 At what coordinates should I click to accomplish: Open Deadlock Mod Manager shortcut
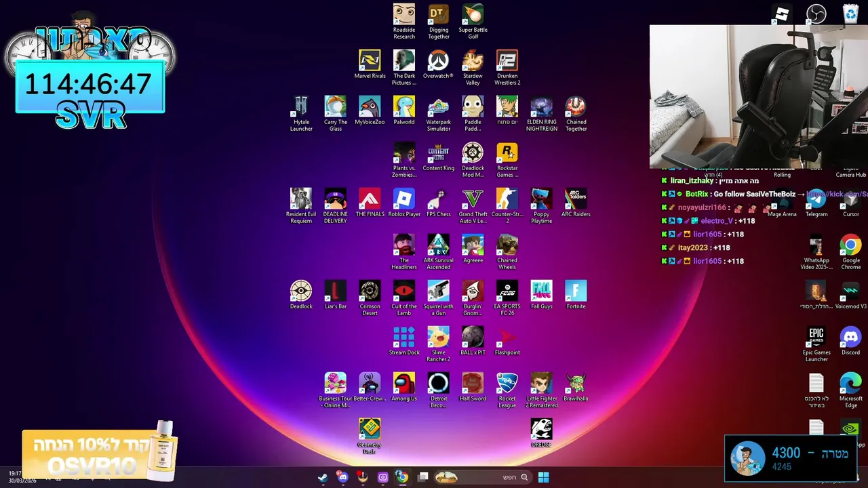pos(473,159)
